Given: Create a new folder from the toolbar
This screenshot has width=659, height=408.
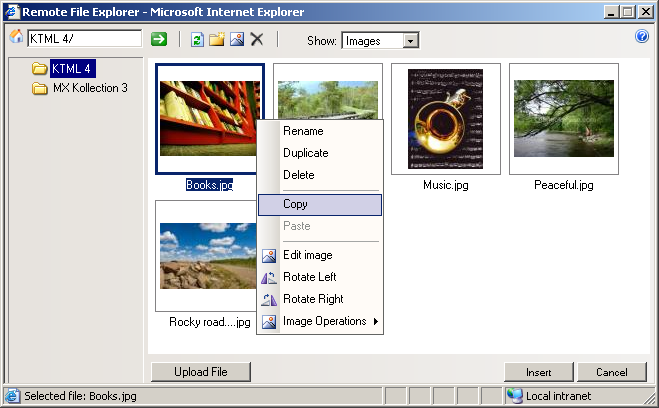Looking at the screenshot, I should click(217, 39).
